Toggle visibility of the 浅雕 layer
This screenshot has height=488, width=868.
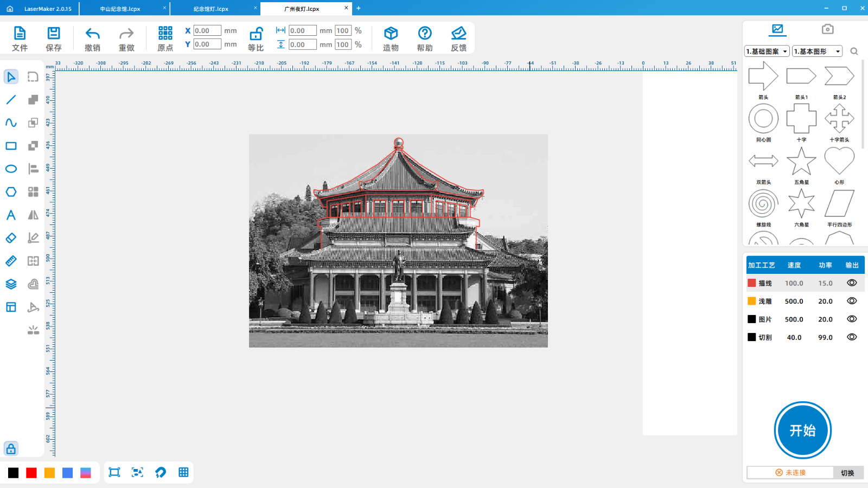pos(852,301)
